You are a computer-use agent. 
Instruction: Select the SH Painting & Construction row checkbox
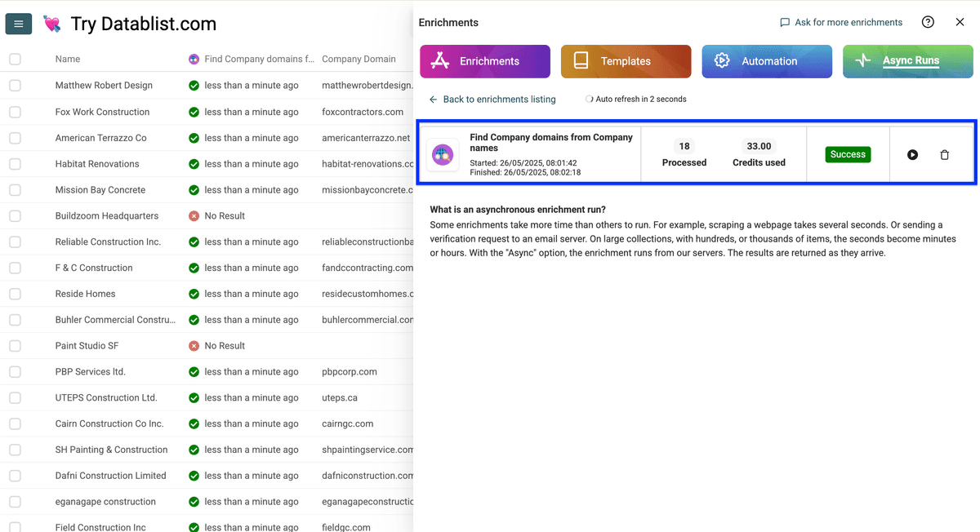coord(15,450)
